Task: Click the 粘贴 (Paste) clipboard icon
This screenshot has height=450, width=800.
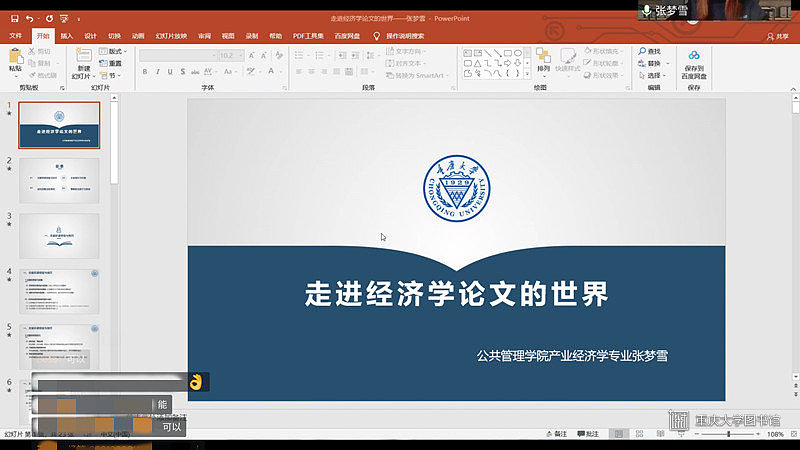Action: pos(15,56)
